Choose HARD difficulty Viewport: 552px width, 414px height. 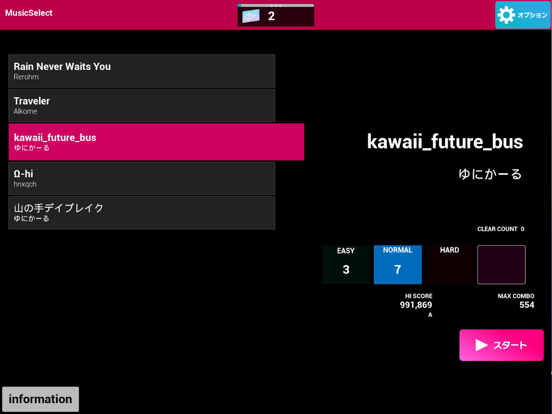click(x=449, y=264)
